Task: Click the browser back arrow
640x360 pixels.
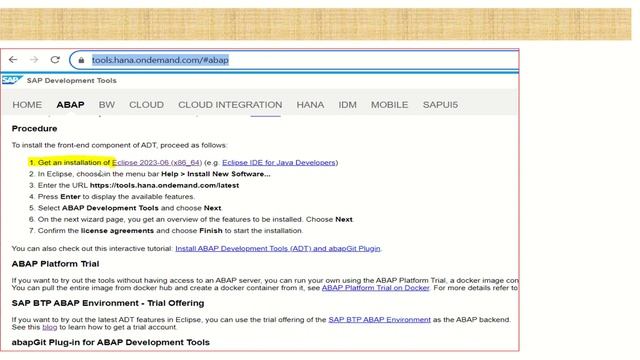Action: point(13,60)
